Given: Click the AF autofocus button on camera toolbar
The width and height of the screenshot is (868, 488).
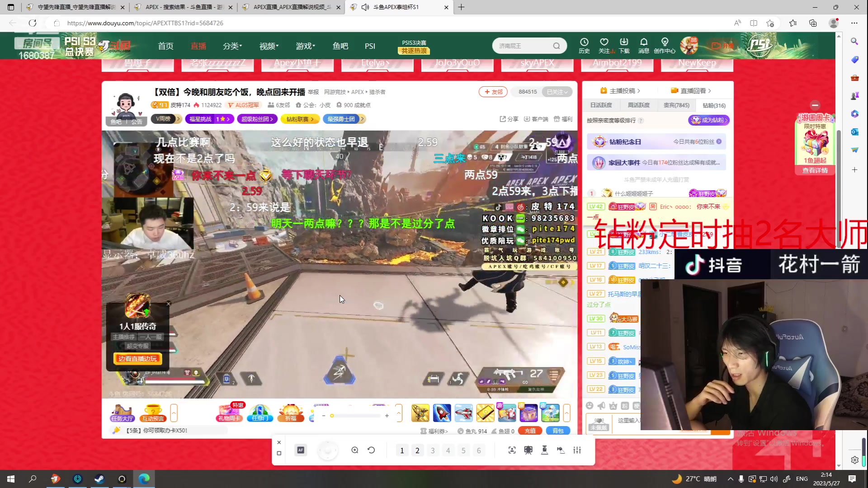Looking at the screenshot, I should (x=301, y=450).
